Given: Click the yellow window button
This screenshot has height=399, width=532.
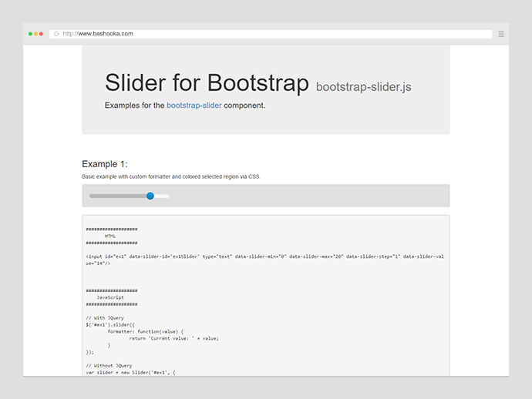Looking at the screenshot, I should tap(35, 34).
